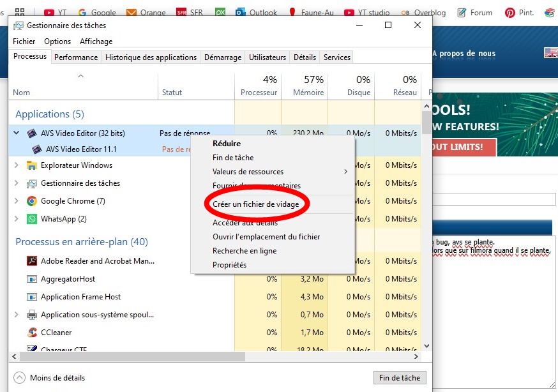558x392 pixels.
Task: Open the Pinterest bookmark
Action: 519,13
